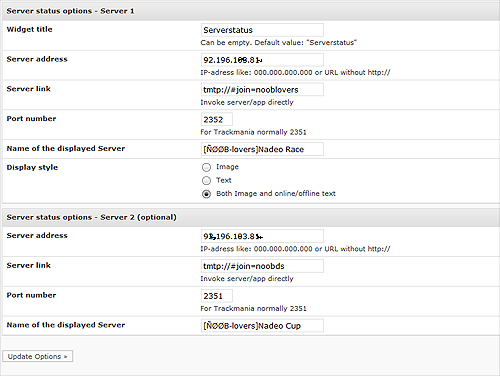Click Server 2 'Server address' label
This screenshot has height=376, width=500.
point(37,236)
